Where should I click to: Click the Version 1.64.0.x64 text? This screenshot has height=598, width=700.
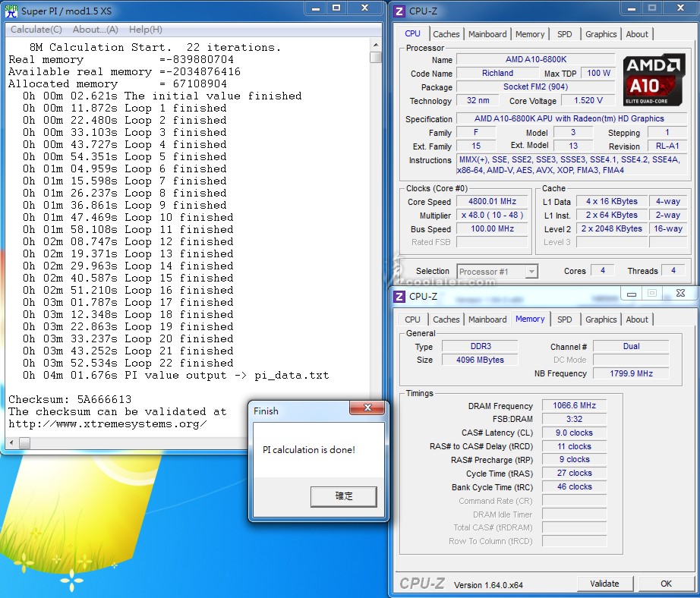pos(488,585)
